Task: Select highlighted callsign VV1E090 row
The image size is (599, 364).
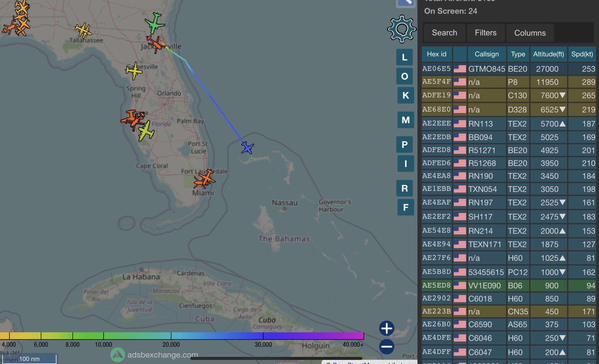Action: (x=509, y=286)
